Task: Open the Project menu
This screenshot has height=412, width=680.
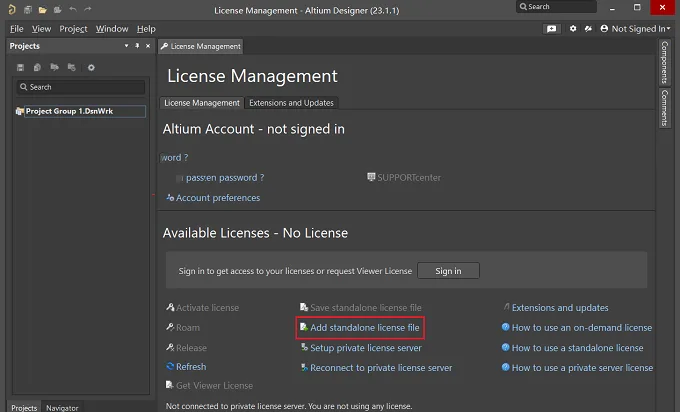Action: pyautogui.click(x=73, y=29)
